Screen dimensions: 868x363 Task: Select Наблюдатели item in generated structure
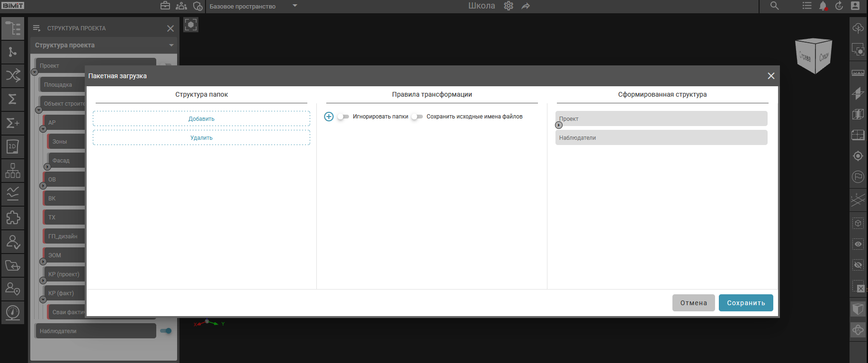[x=661, y=138]
